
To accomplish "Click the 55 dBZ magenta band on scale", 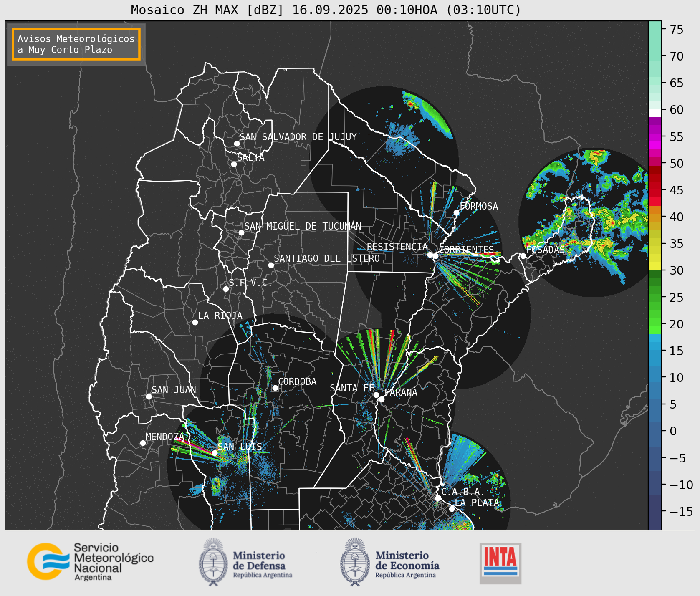I will tap(655, 137).
